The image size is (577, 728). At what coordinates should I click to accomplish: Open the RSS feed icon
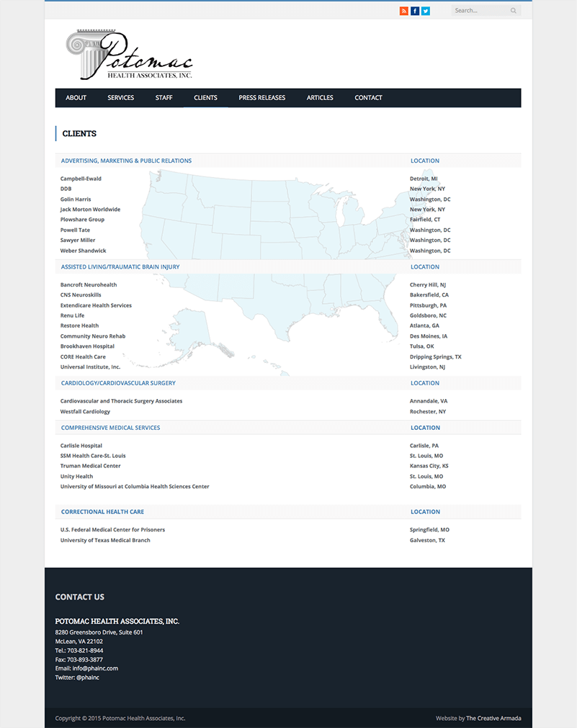[x=403, y=10]
